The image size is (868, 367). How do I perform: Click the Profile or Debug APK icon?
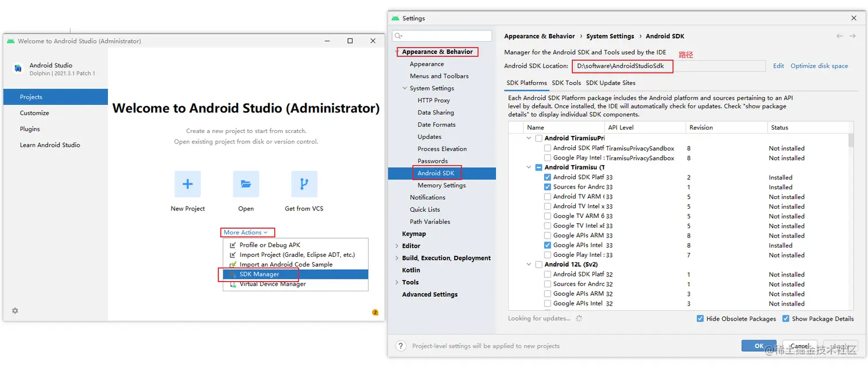(x=232, y=245)
